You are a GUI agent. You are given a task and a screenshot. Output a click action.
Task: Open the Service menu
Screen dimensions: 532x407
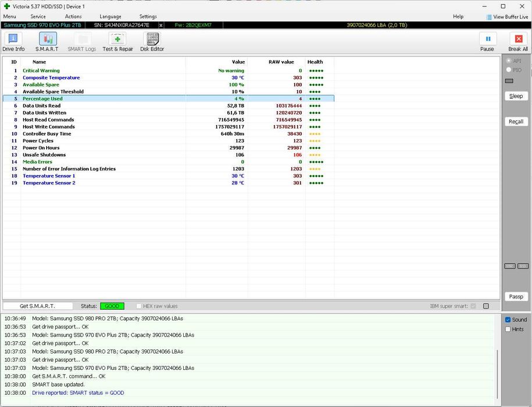pos(38,16)
